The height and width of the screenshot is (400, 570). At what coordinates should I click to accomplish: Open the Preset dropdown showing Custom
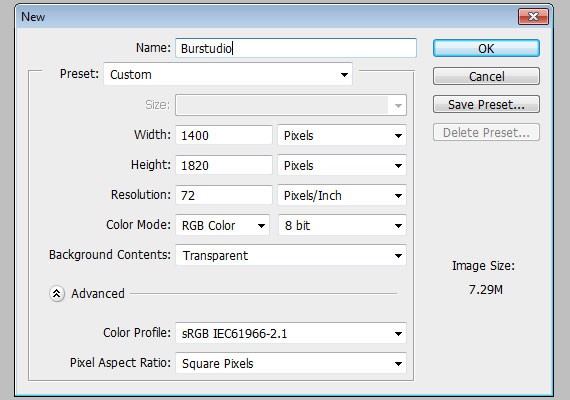[228, 74]
